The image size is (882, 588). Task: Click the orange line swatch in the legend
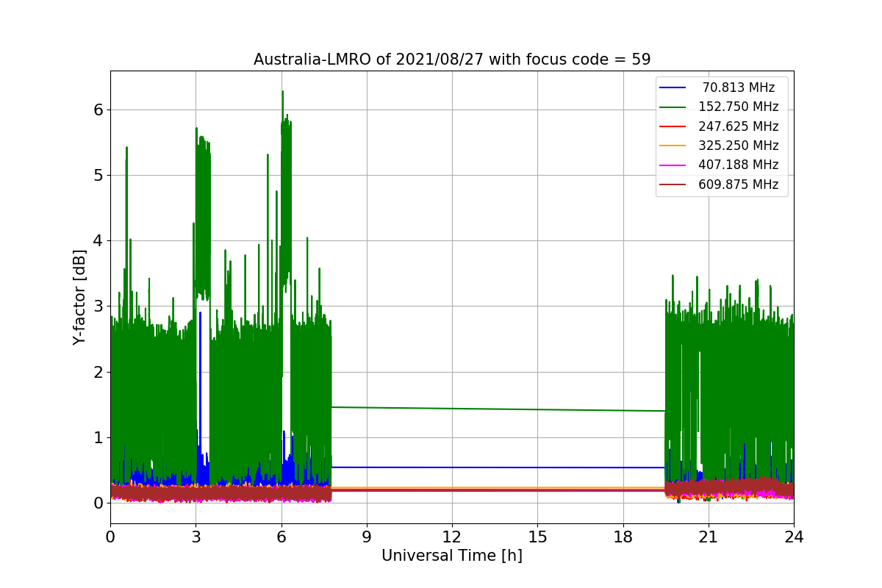click(x=673, y=146)
